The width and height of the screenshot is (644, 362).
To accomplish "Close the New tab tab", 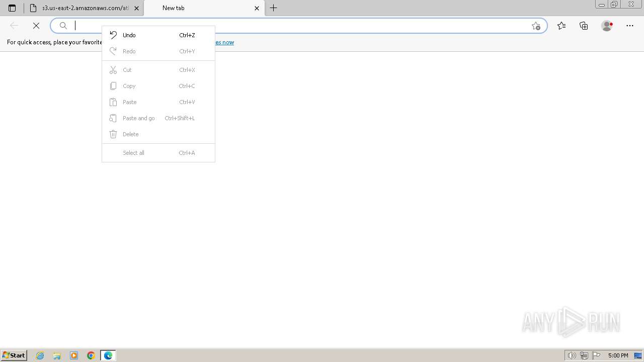I will click(x=257, y=8).
